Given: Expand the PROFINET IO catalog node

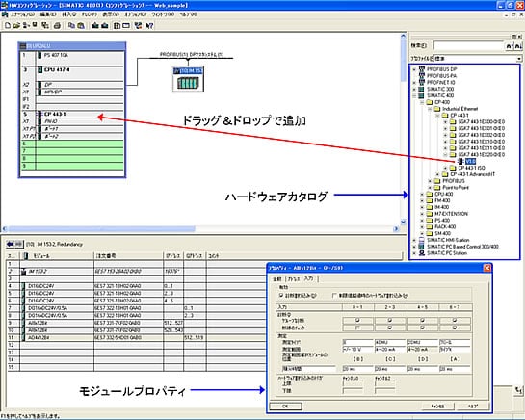Looking at the screenshot, I should pyautogui.click(x=414, y=83).
